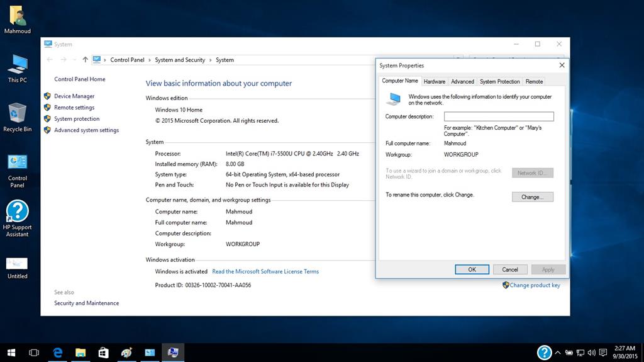Launch HP Support Assistant desktop icon

coord(17,219)
